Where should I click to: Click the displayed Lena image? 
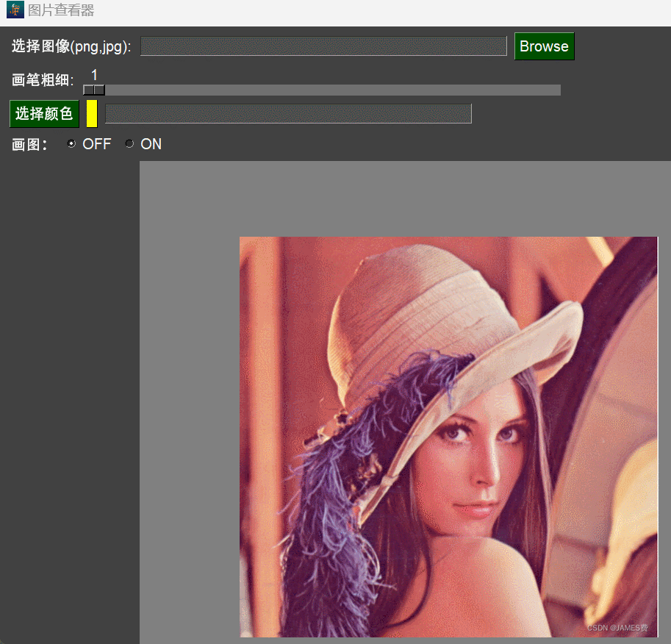[448, 437]
